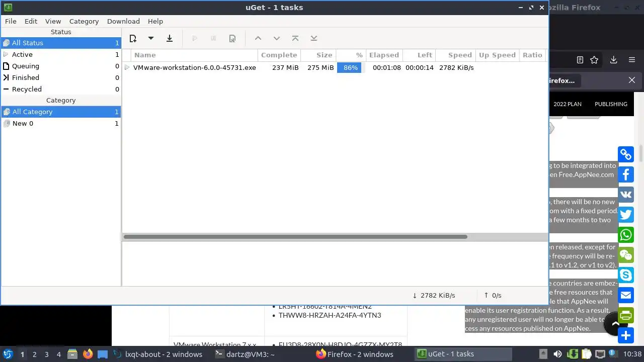This screenshot has height=362, width=644.
Task: Select the Active status filter
Action: (61, 54)
